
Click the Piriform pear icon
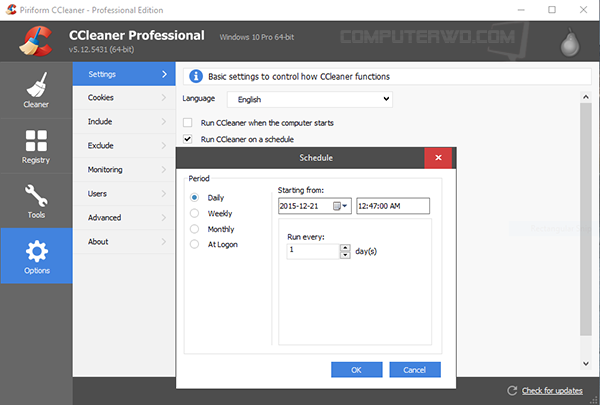[x=570, y=42]
